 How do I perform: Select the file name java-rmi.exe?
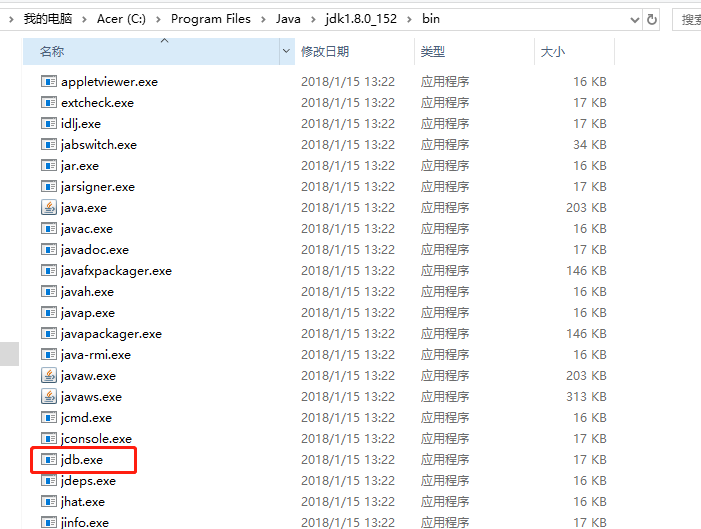coord(96,355)
